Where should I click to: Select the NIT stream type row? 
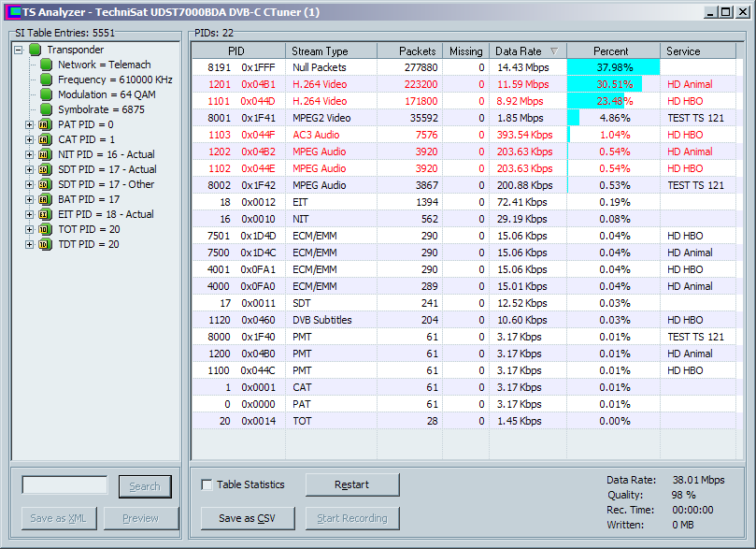(x=464, y=219)
